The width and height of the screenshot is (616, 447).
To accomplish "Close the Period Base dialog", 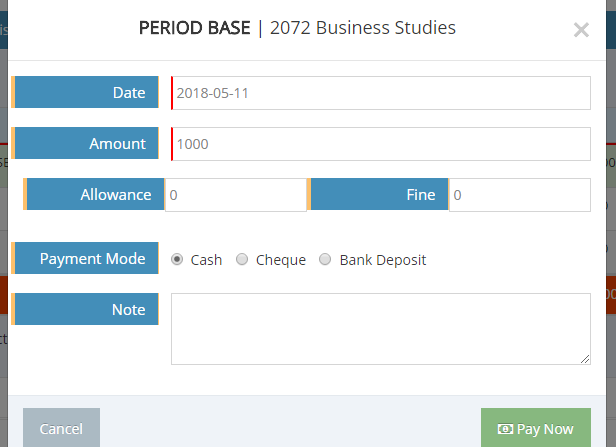I will 581,30.
